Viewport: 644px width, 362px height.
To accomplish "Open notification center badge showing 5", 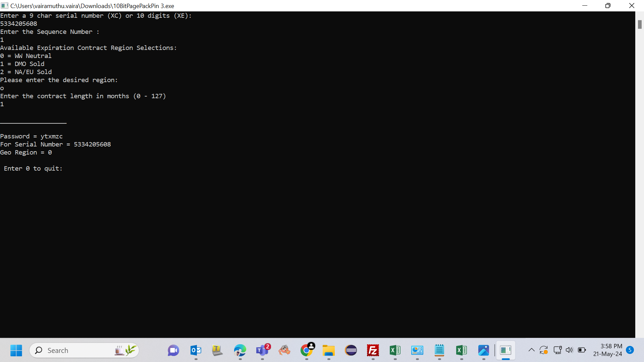I will click(630, 350).
